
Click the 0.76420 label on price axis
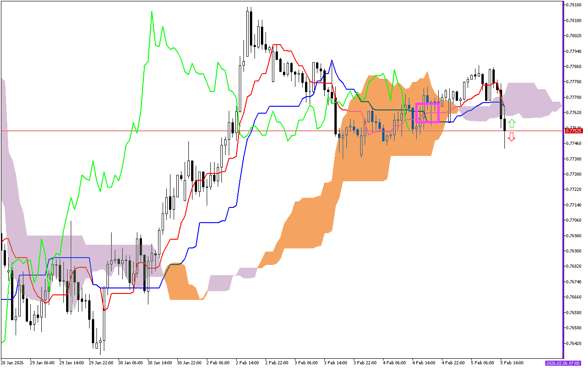pos(574,343)
